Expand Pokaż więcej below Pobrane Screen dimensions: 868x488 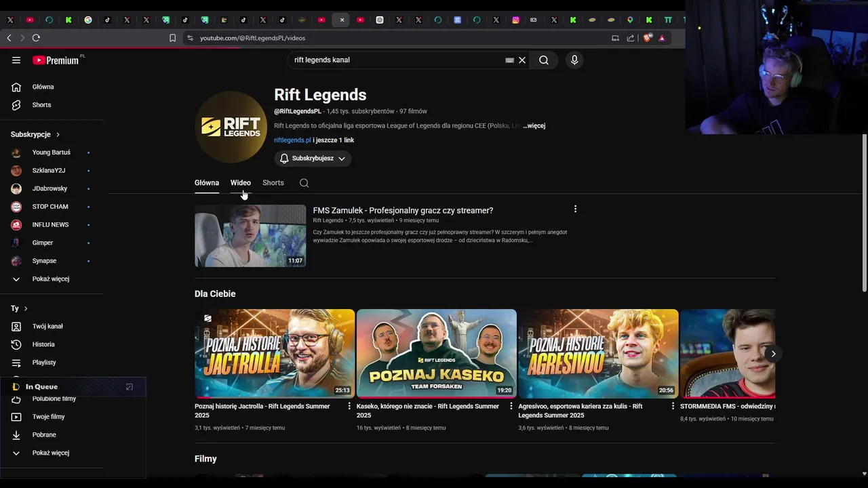pyautogui.click(x=52, y=453)
